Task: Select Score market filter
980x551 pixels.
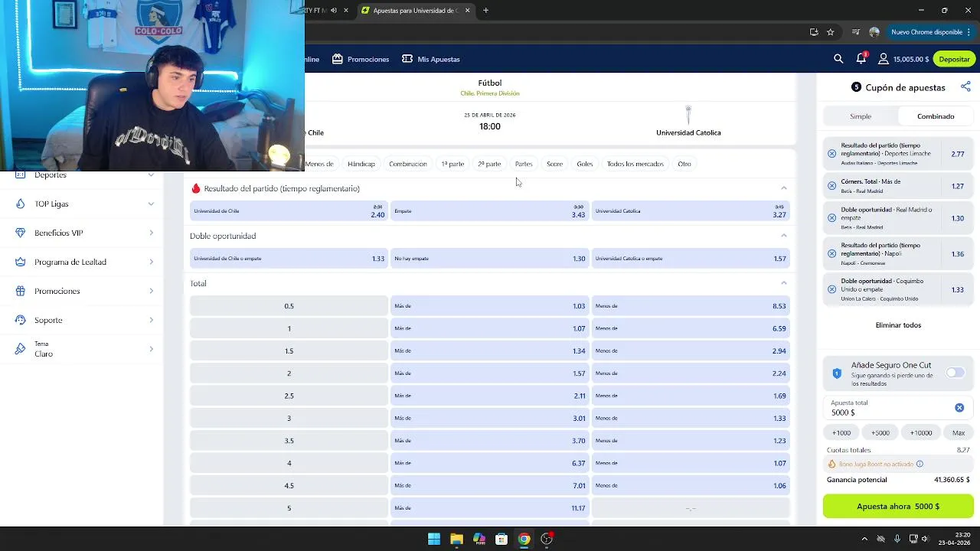Action: coord(554,164)
